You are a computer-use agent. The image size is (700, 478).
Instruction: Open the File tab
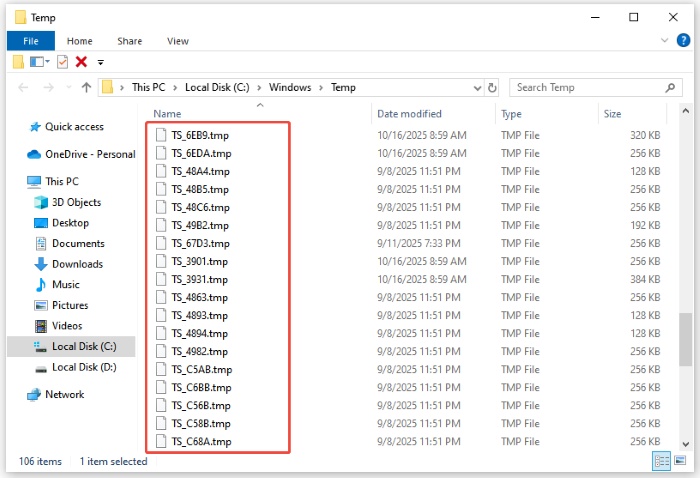point(31,41)
